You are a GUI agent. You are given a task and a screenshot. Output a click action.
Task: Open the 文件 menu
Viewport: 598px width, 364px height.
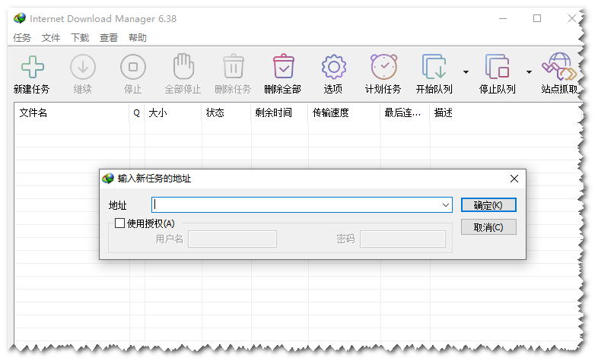[51, 38]
